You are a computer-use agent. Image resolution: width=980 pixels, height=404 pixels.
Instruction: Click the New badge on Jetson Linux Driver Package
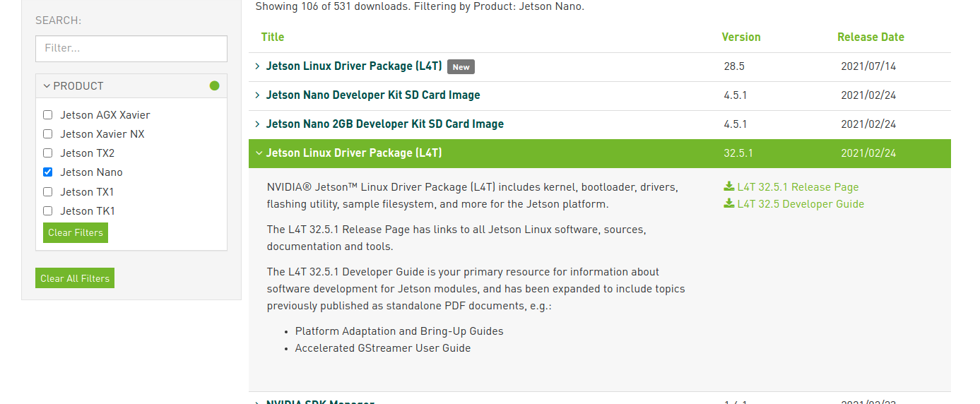[x=461, y=67]
